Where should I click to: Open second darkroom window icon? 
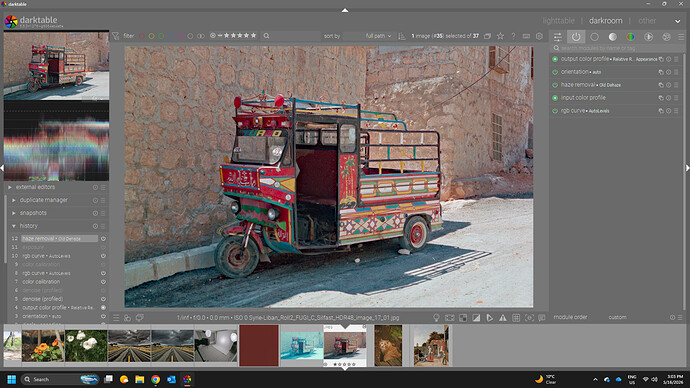click(139, 318)
